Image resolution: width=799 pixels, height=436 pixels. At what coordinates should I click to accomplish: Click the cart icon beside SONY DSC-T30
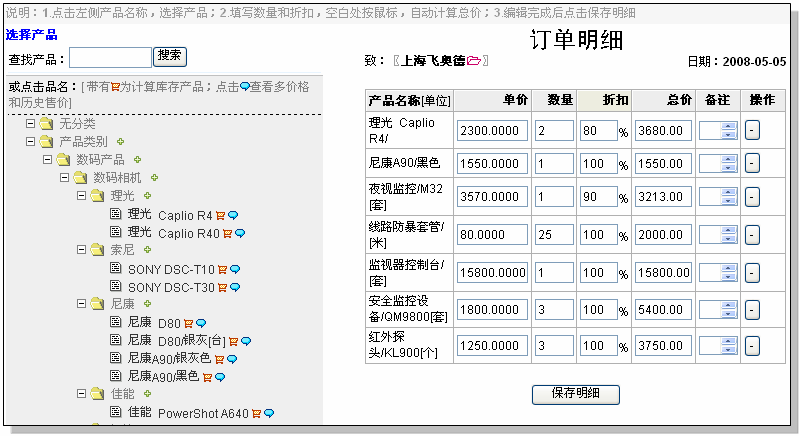coord(223,287)
